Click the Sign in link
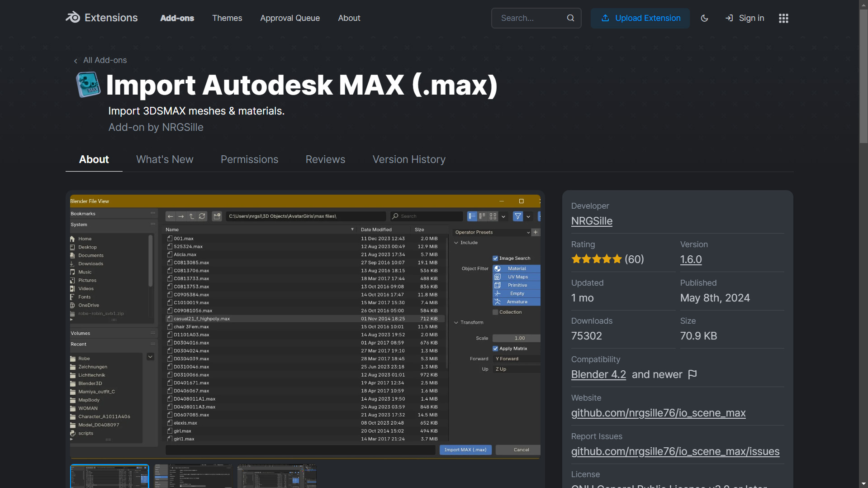The height and width of the screenshot is (488, 868). [745, 18]
